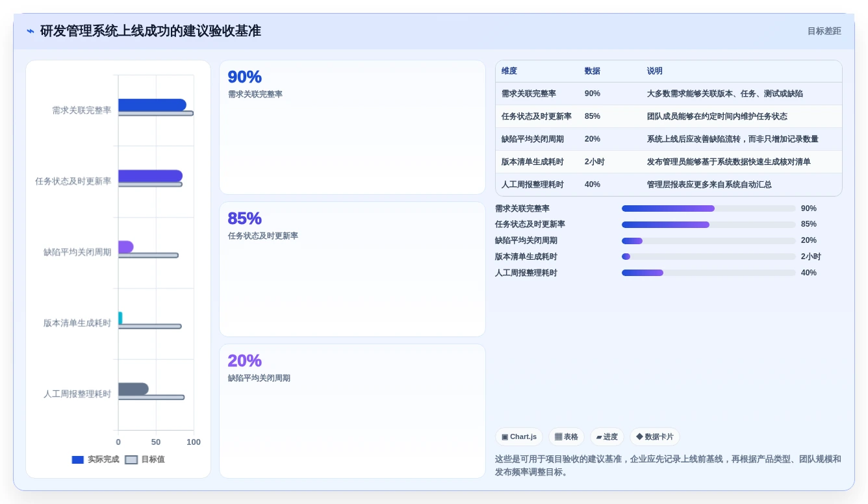
Task: Toggle the 实际完成 legend entry
Action: pyautogui.click(x=96, y=459)
